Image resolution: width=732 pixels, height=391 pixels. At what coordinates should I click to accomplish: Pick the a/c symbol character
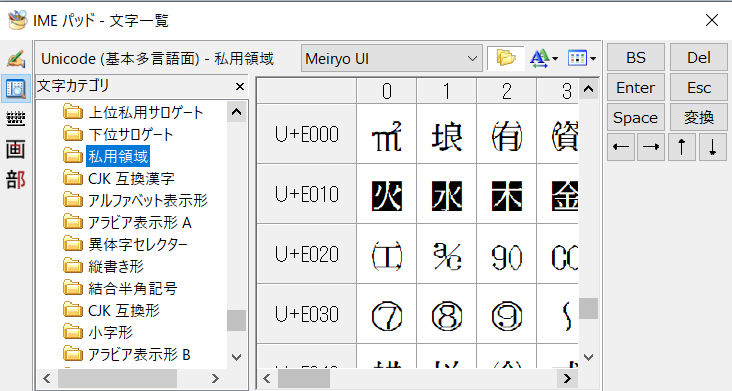click(x=447, y=254)
